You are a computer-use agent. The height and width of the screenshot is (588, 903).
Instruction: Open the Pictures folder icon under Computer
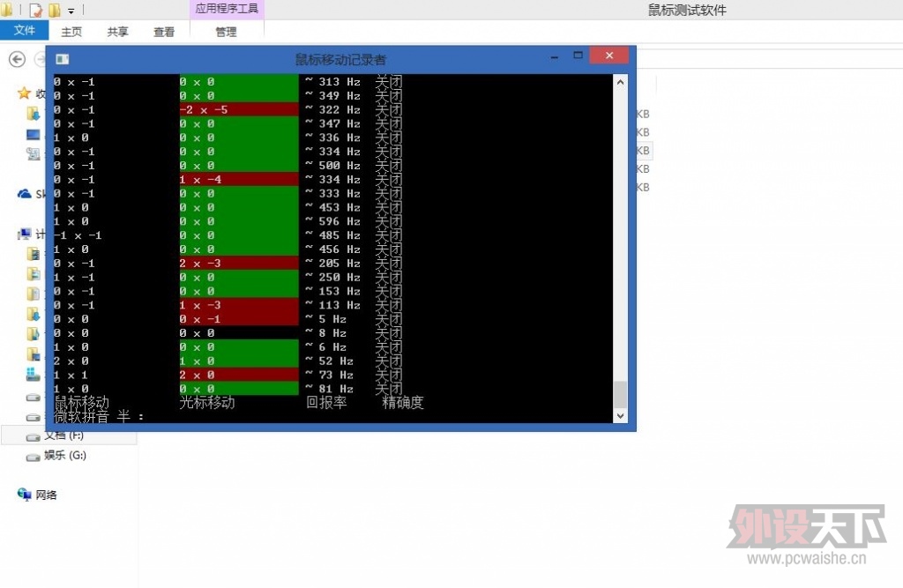point(34,274)
